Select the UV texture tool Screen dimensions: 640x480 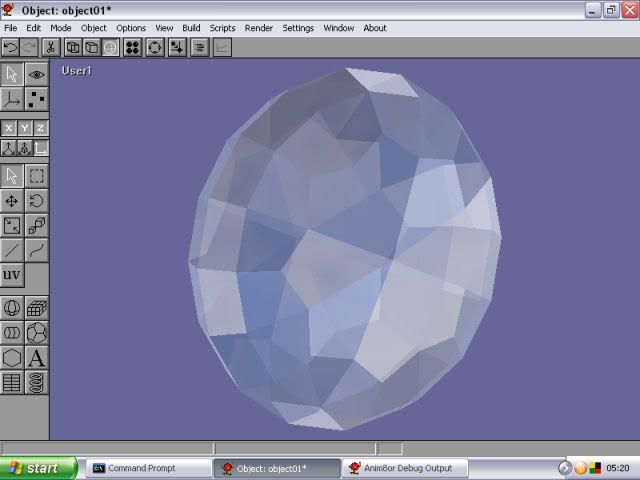tap(12, 275)
